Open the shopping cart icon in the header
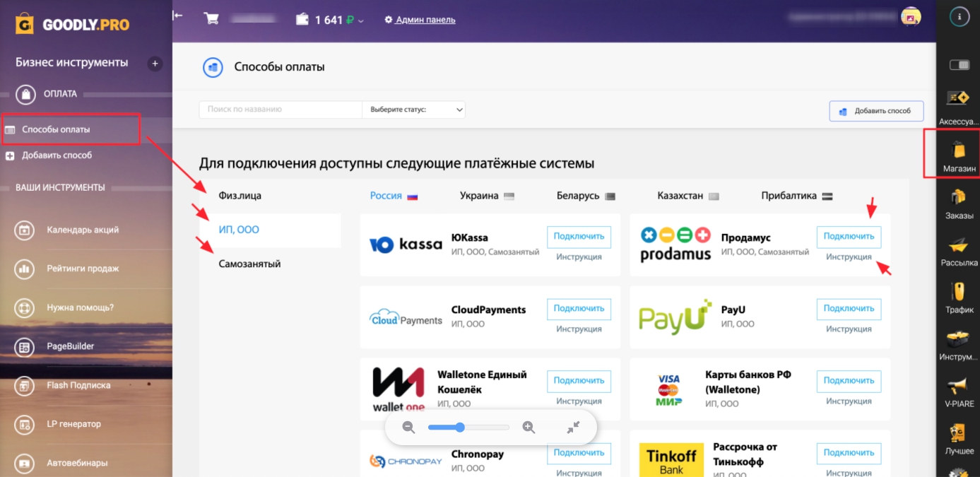 tap(211, 18)
